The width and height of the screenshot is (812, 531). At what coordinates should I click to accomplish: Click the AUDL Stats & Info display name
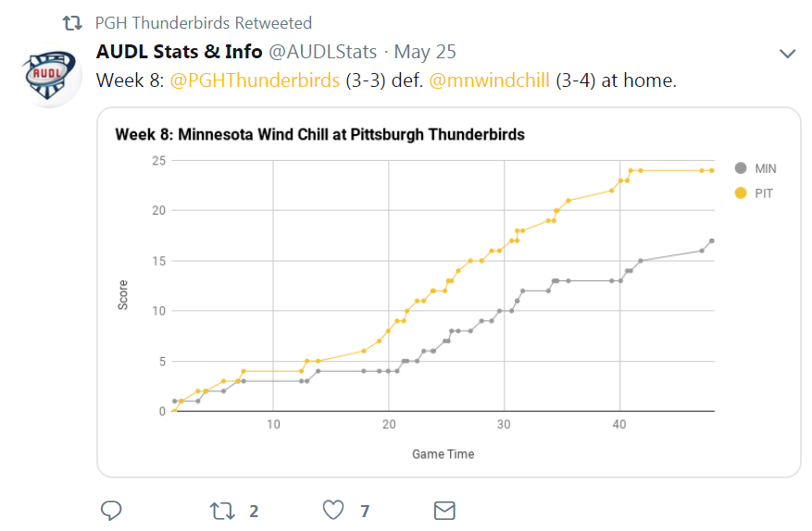click(x=180, y=52)
